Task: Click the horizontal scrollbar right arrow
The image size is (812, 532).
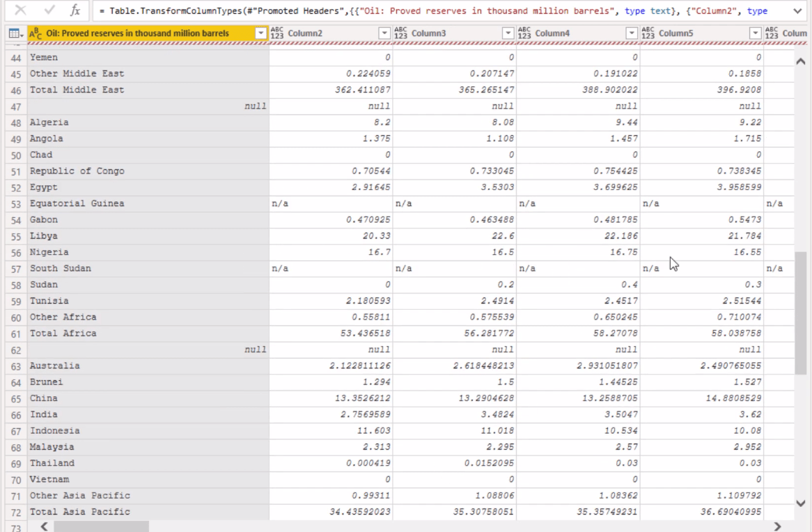Action: tap(777, 526)
